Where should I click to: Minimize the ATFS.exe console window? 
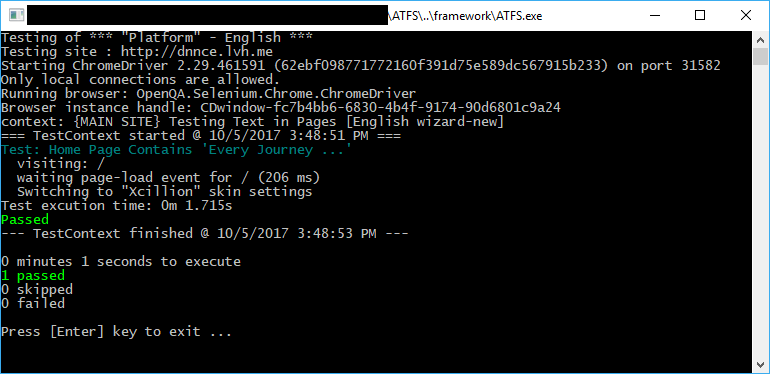coord(655,15)
